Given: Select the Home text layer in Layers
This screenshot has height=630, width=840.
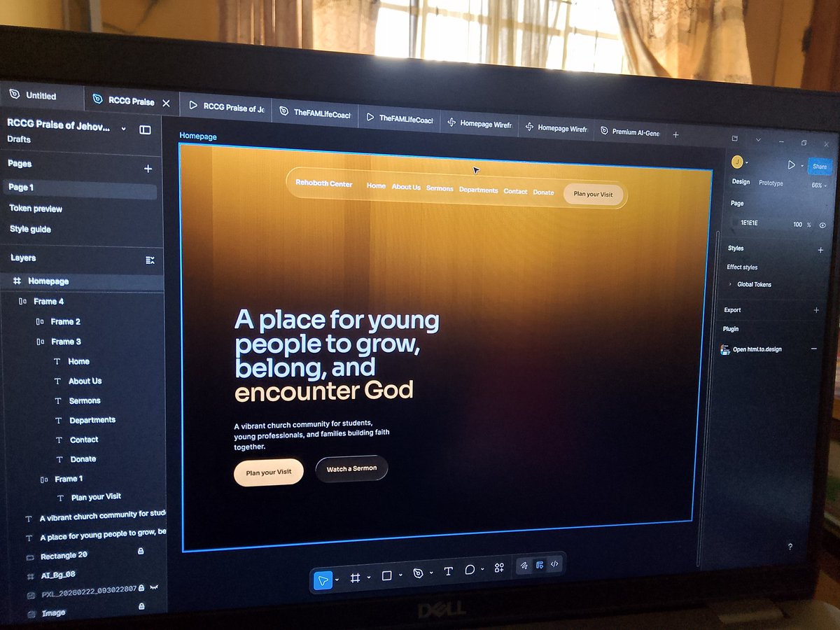Looking at the screenshot, I should pyautogui.click(x=79, y=361).
